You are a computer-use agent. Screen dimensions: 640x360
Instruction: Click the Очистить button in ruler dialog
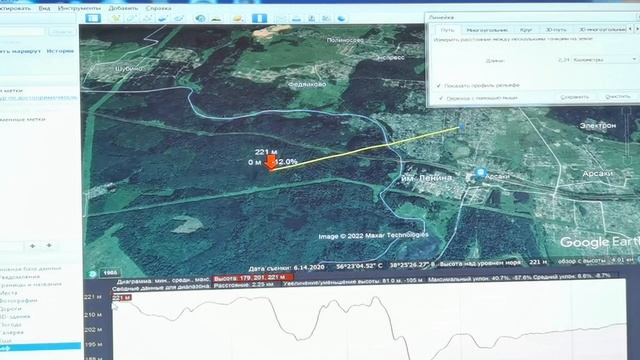point(618,96)
